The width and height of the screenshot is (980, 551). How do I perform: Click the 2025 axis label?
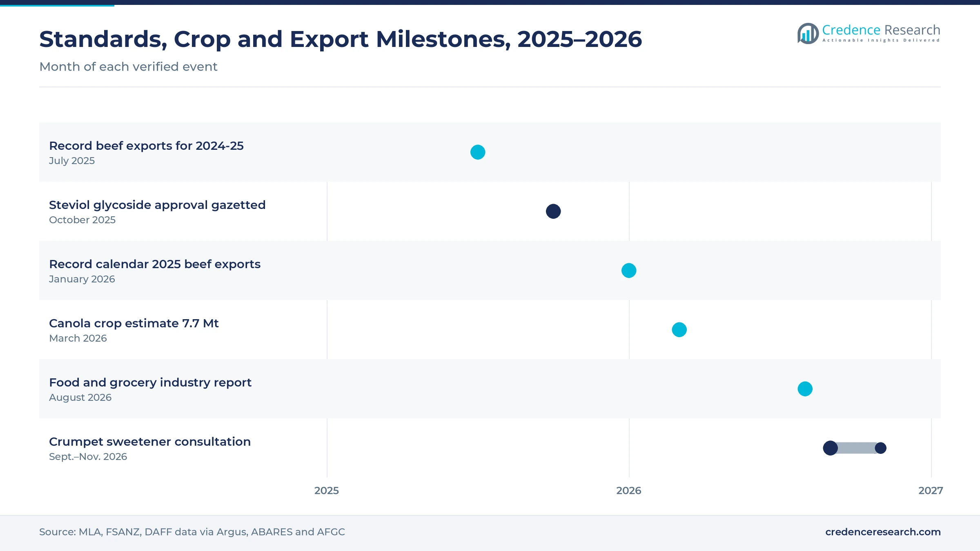tap(327, 491)
